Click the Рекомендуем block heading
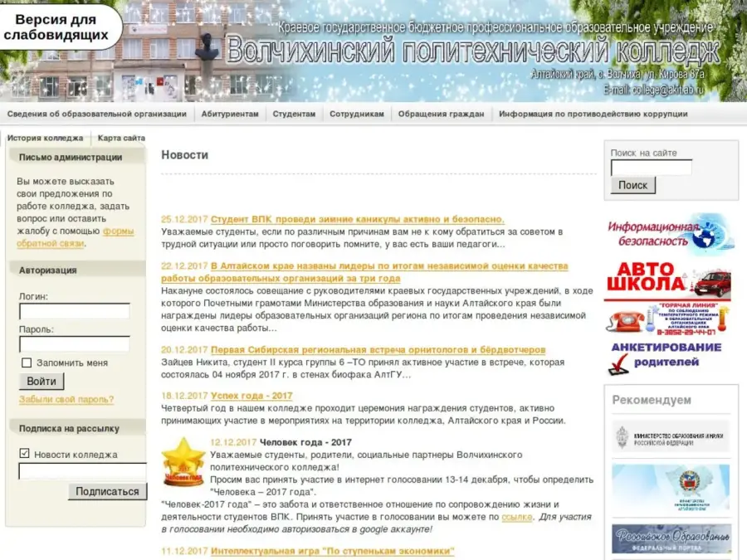Image resolution: width=747 pixels, height=560 pixels. tap(652, 400)
